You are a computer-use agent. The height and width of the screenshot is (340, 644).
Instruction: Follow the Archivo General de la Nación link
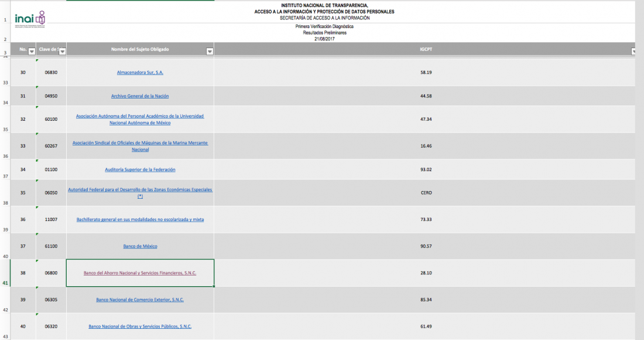(x=140, y=96)
